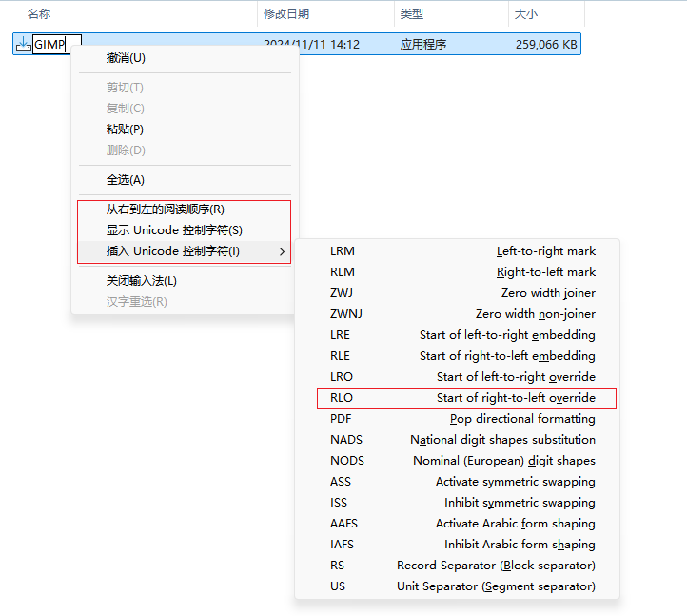The height and width of the screenshot is (616, 687).
Task: Click the 大小 column header
Action: [x=526, y=14]
